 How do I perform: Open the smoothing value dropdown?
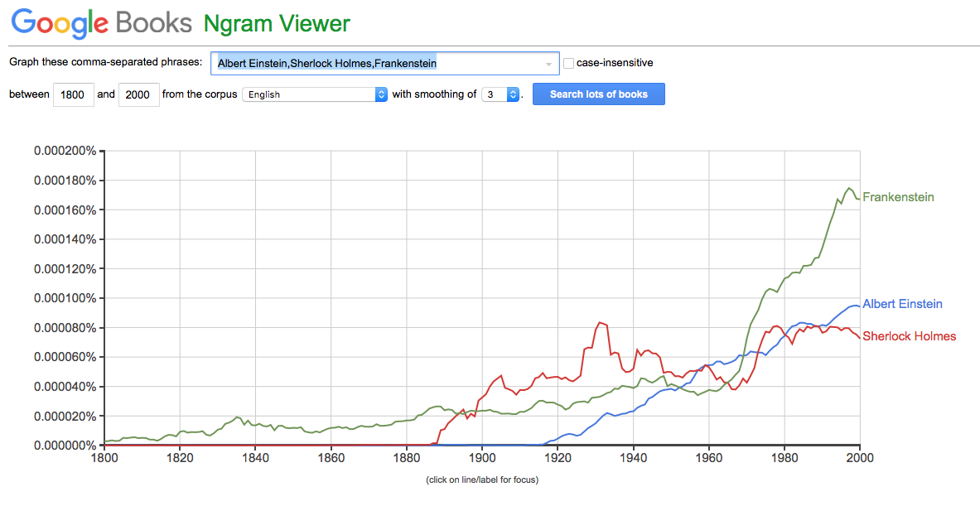click(x=501, y=94)
